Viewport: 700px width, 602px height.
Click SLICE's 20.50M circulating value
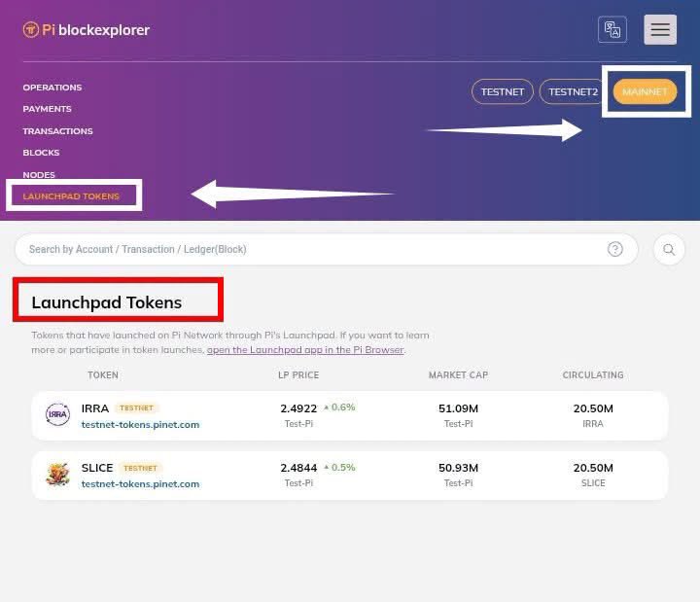pos(593,468)
